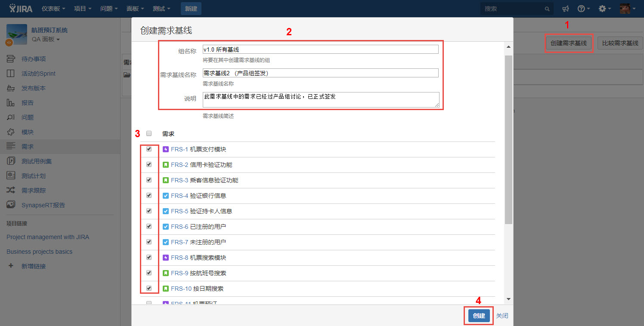Click 创建 to create baseline
644x326 pixels.
[479, 316]
